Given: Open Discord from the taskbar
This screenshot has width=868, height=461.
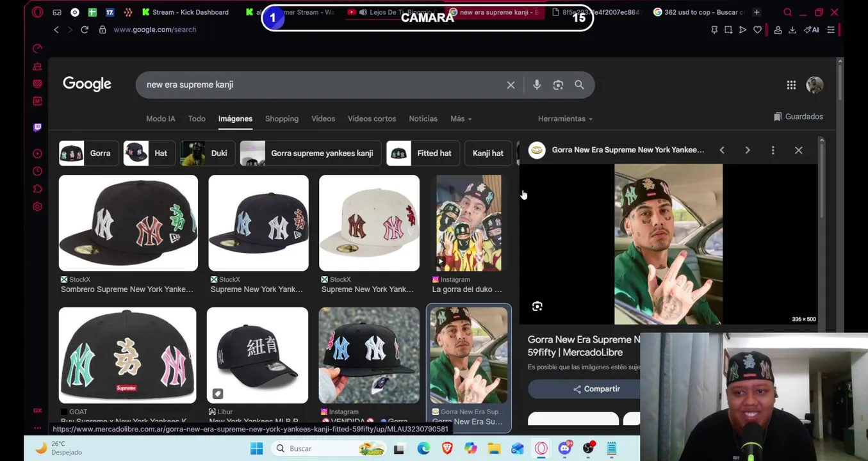Looking at the screenshot, I should (564, 449).
